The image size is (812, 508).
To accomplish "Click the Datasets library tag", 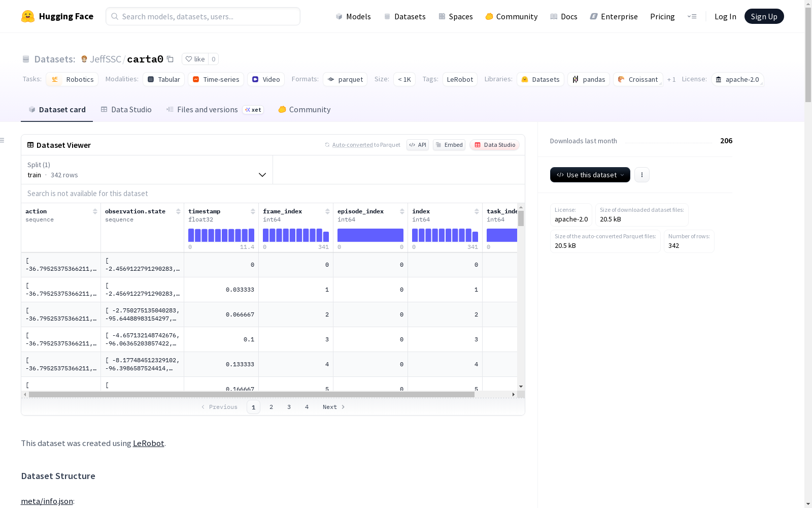I will pyautogui.click(x=540, y=79).
